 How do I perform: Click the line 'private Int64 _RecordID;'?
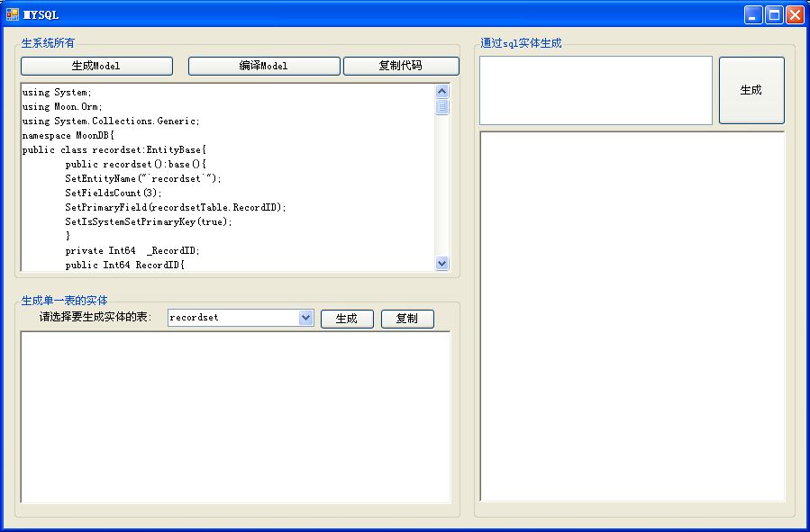[x=132, y=251]
